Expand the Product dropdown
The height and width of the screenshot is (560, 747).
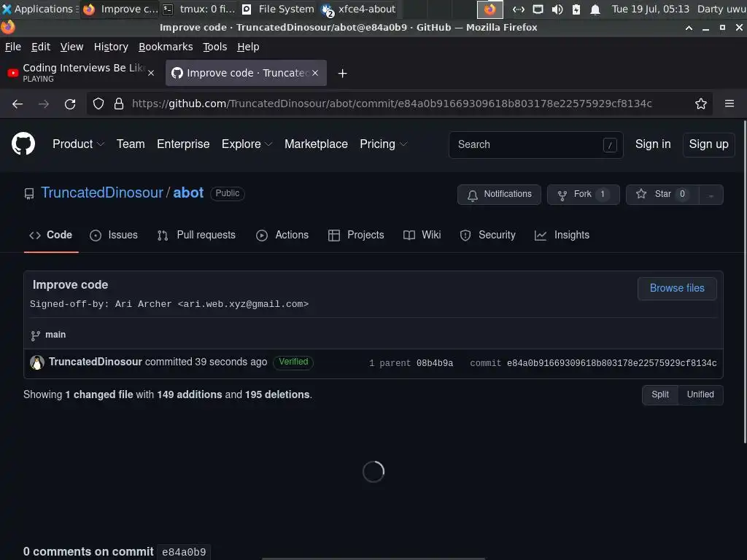[x=78, y=144]
